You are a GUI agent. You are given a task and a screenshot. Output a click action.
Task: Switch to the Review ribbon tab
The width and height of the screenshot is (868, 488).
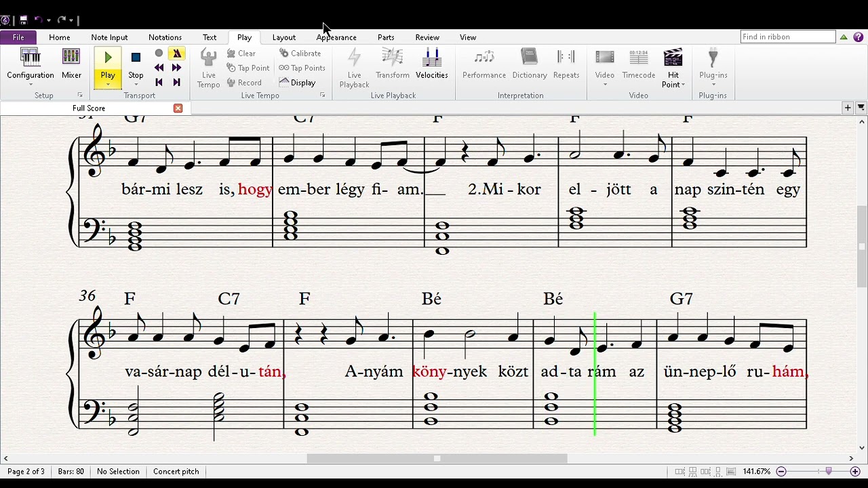(427, 37)
